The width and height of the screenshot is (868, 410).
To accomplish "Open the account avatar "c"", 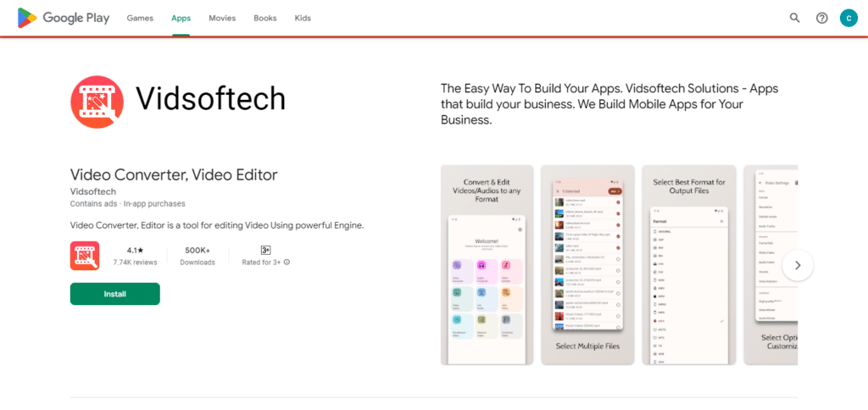I will (x=849, y=19).
